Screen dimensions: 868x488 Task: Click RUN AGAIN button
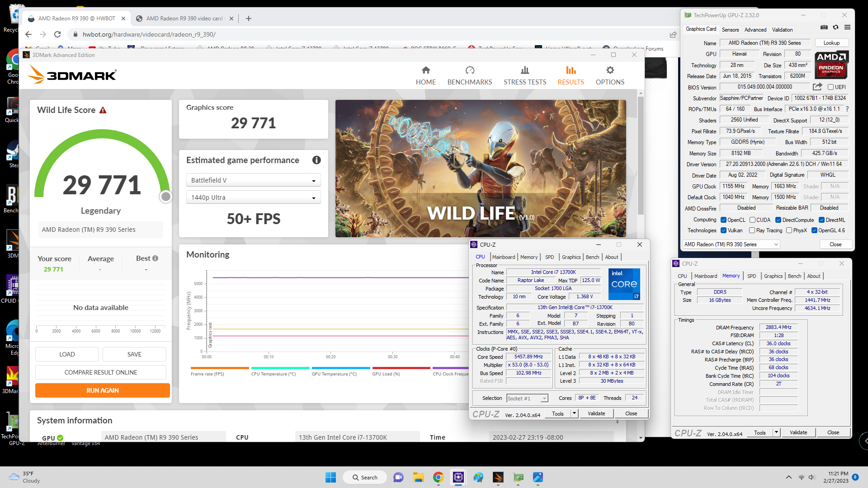103,390
